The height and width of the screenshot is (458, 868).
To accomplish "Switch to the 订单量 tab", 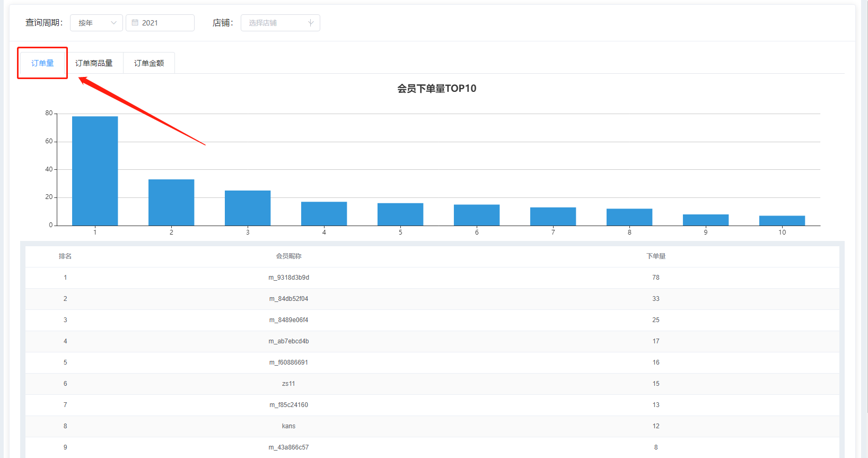I will pos(42,63).
